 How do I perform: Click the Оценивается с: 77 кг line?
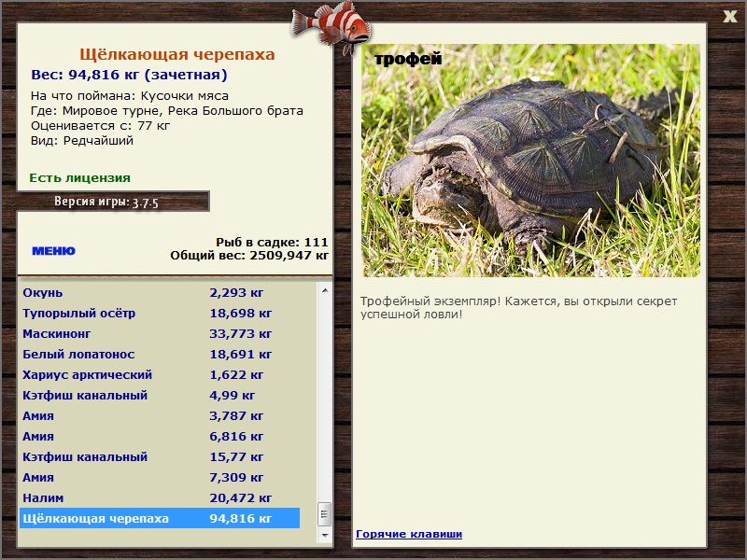point(100,126)
